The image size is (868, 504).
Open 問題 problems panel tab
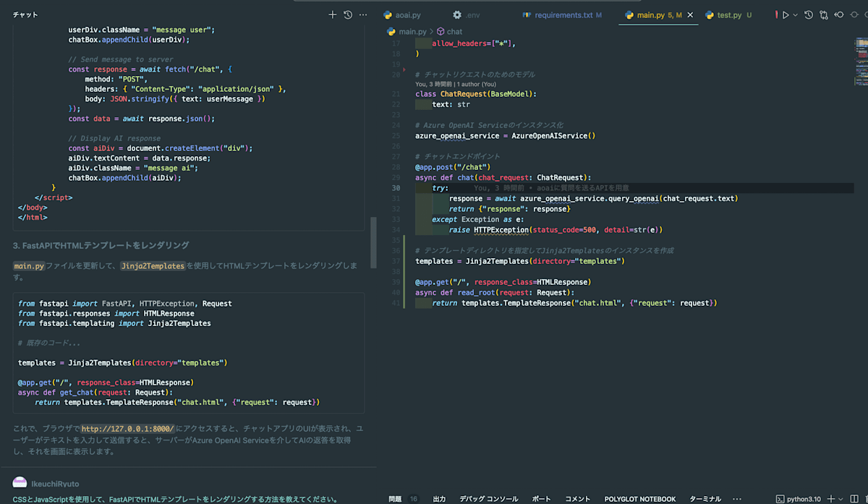point(395,499)
